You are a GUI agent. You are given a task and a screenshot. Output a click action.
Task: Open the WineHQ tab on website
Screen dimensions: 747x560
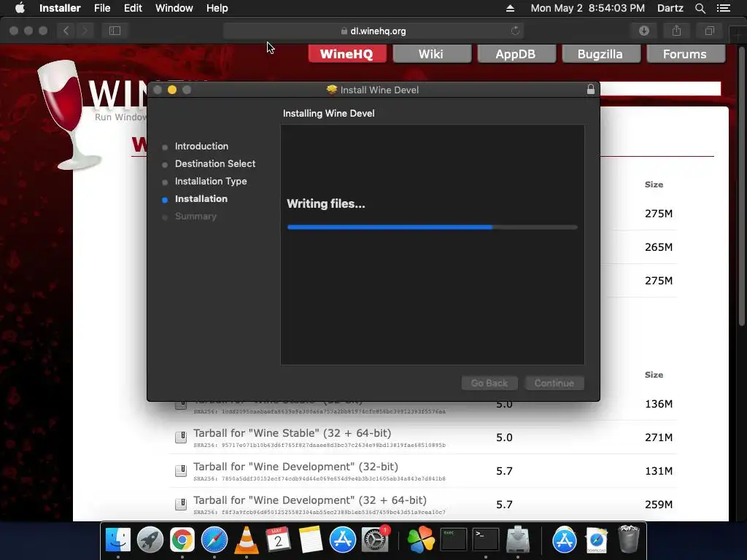click(x=347, y=54)
